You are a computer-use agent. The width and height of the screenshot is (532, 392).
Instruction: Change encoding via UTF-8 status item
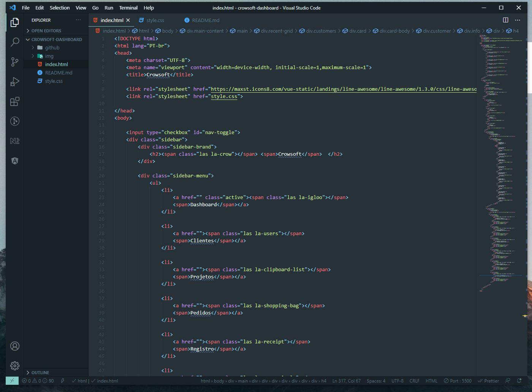(397, 381)
